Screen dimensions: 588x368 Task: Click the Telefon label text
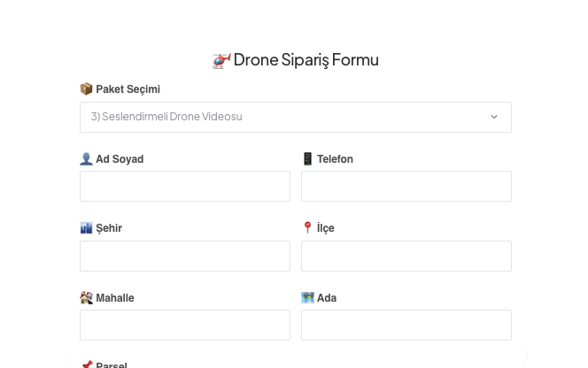pyautogui.click(x=335, y=159)
